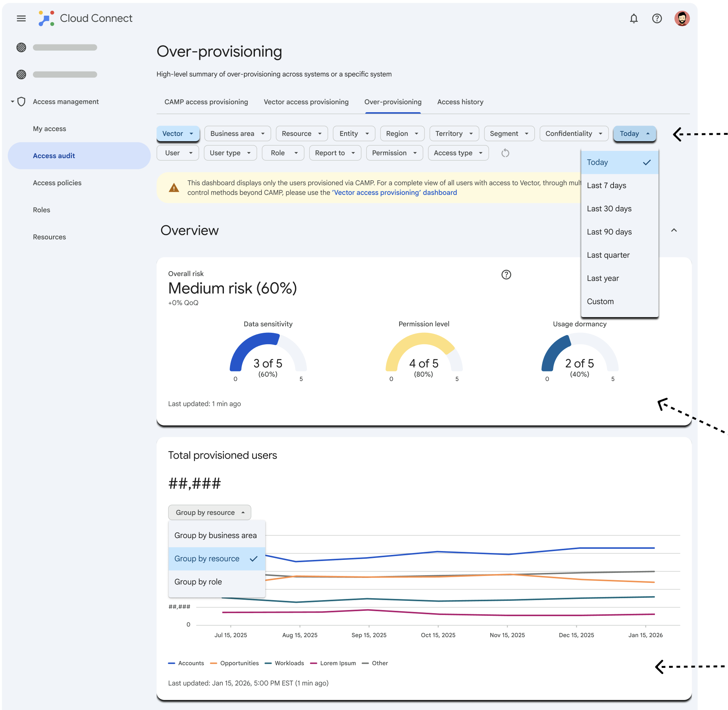Viewport: 728px width, 710px height.
Task: Open Access audit in sidebar
Action: tap(79, 156)
